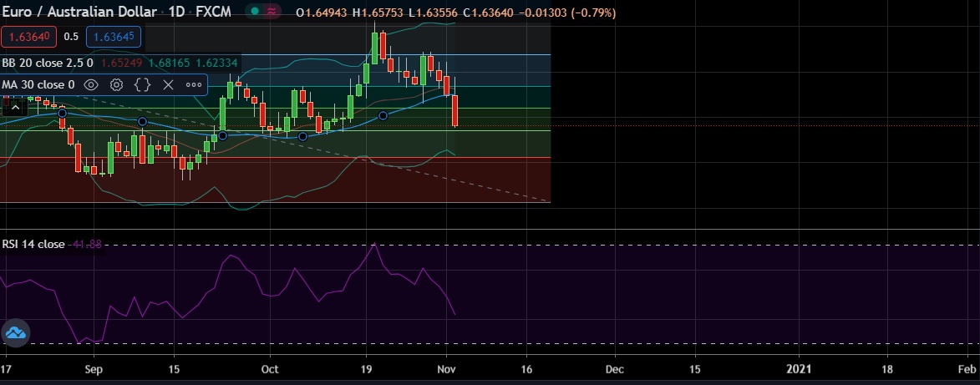Click the pink approximate-data wave icon
Image resolution: width=980 pixels, height=385 pixels.
coord(273,12)
